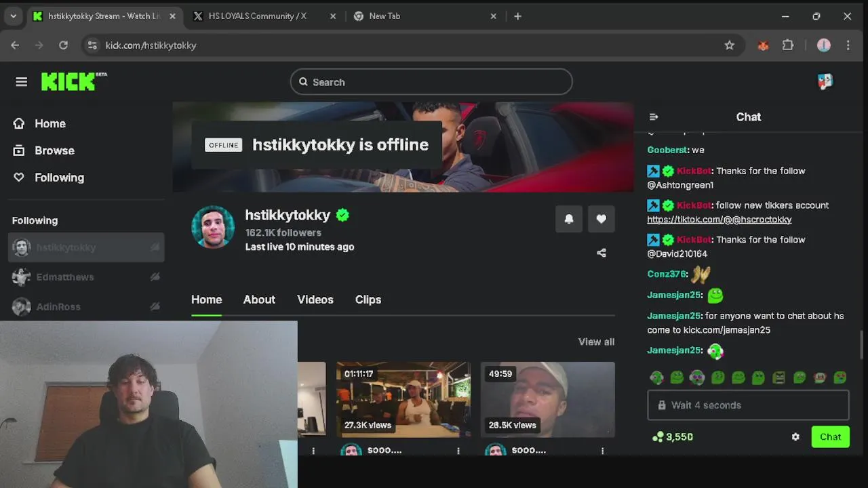The width and height of the screenshot is (868, 488).
Task: Pick the seventh angry square emote
Action: coord(778,378)
